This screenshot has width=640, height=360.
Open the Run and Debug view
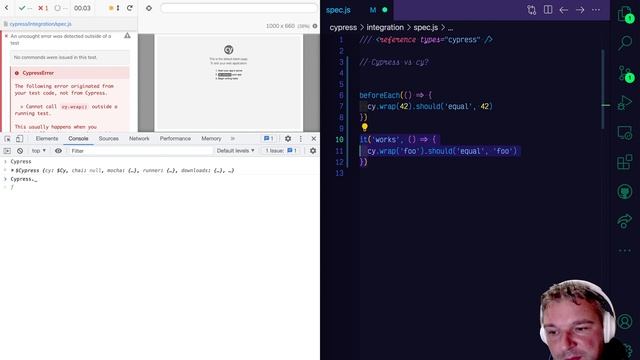pyautogui.click(x=625, y=102)
